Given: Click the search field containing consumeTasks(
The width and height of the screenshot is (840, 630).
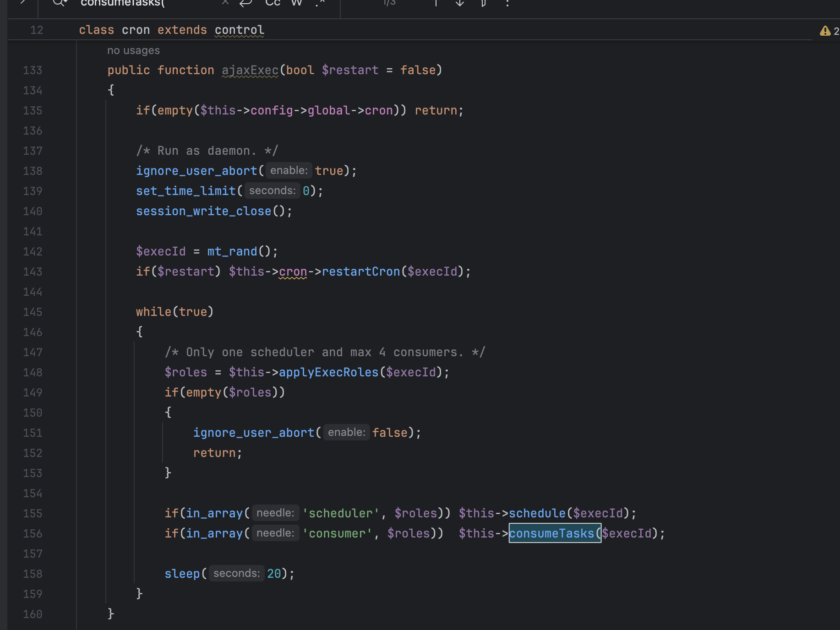Looking at the screenshot, I should tap(147, 3).
